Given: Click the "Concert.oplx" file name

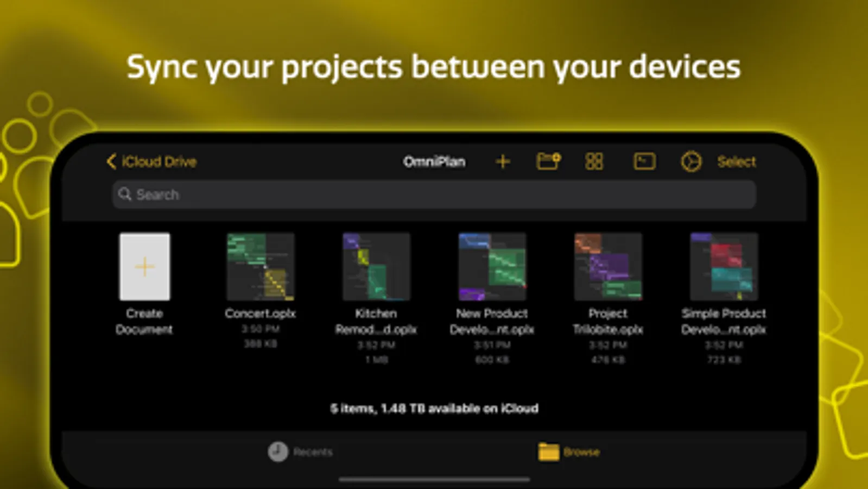Looking at the screenshot, I should click(x=261, y=314).
